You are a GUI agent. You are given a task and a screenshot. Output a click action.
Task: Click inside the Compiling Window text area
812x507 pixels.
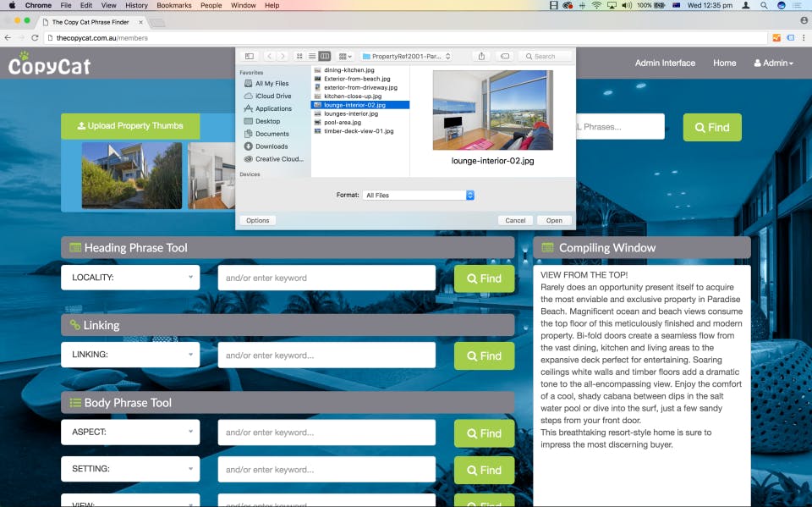coord(642,386)
